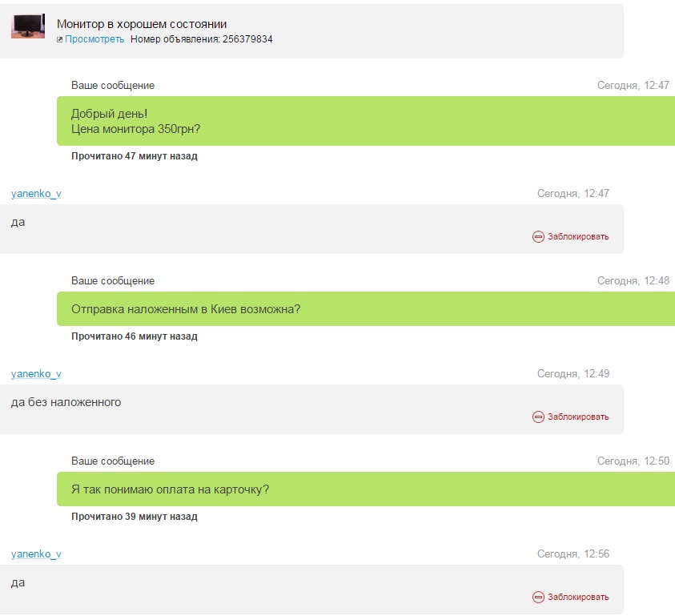Click Заблокировать in the 12:49 message

click(577, 417)
